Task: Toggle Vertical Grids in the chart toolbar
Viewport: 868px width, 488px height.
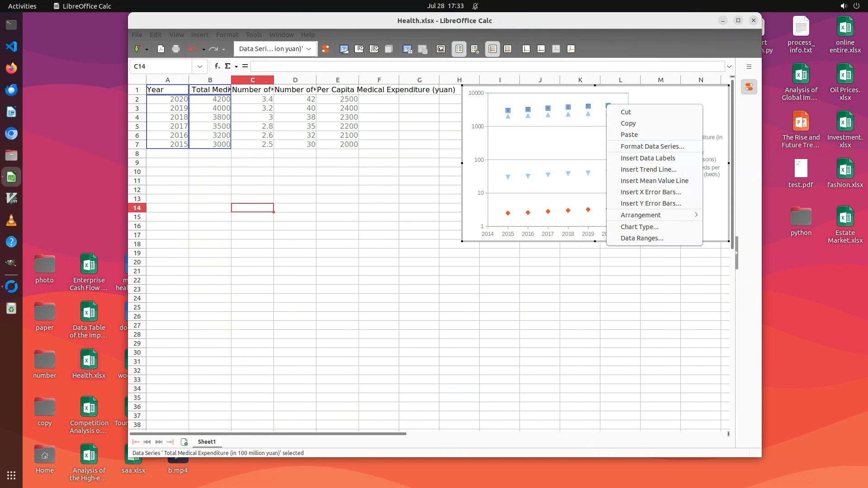Action: point(508,49)
